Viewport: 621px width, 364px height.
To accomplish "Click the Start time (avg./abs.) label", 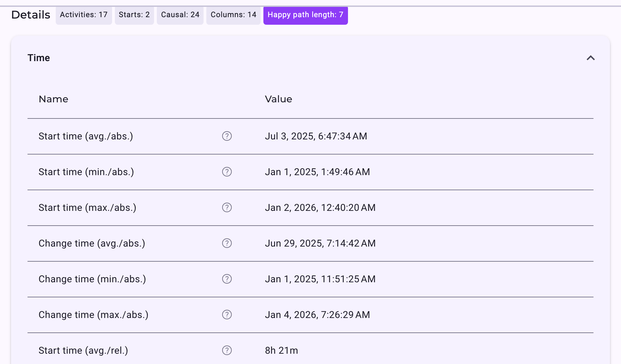I will [86, 136].
